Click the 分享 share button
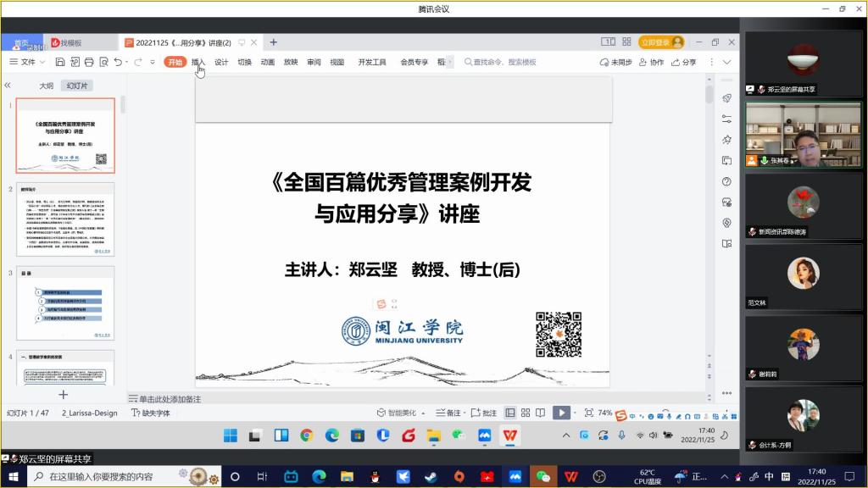The image size is (868, 488). click(683, 62)
